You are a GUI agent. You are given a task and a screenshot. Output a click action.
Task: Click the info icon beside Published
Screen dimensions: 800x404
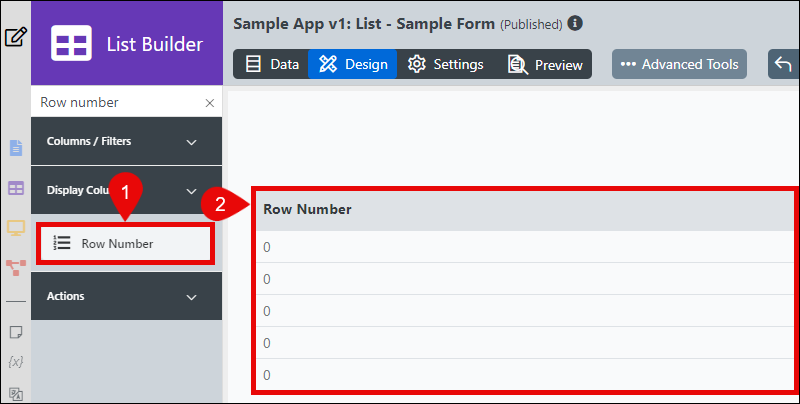tap(575, 23)
